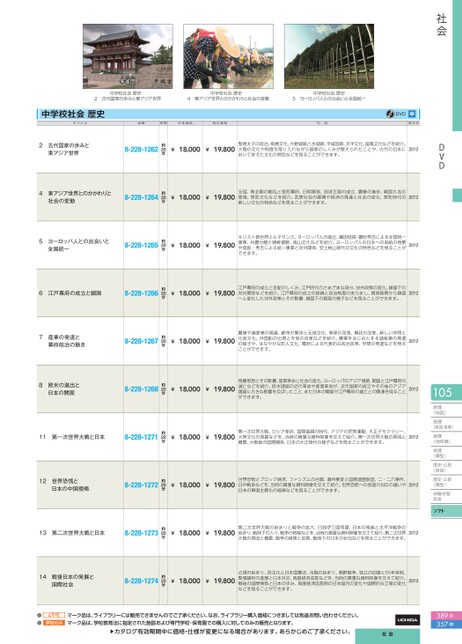The image size is (462, 644).
Task: Open the ソフト side index tab
Action: tap(446, 511)
